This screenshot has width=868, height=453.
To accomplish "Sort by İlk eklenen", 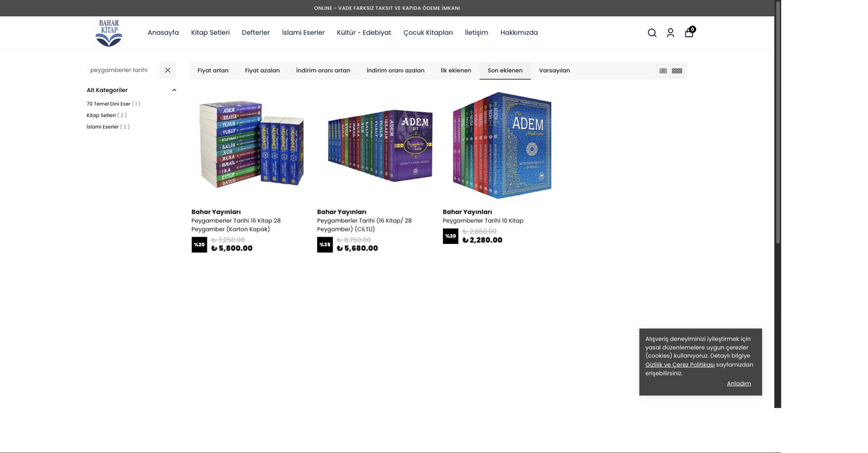I will [456, 70].
